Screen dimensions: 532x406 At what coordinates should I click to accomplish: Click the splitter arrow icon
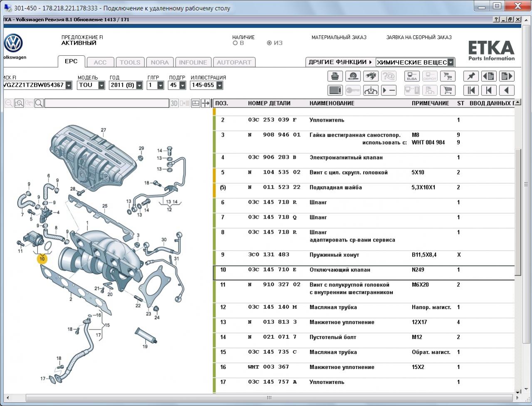(206, 103)
